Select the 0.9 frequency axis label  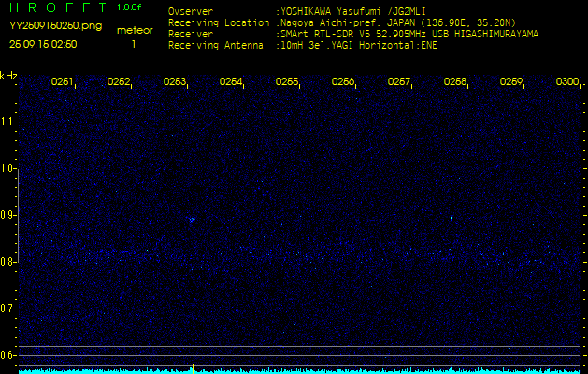(8, 215)
